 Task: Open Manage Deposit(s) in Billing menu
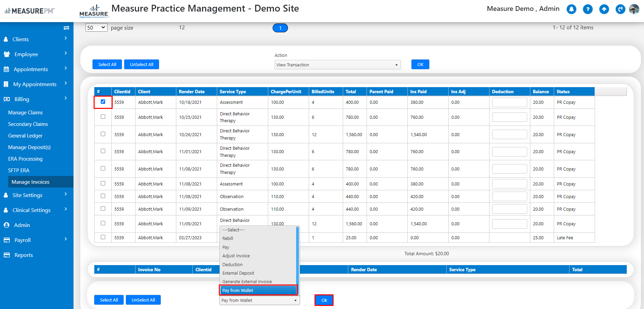coord(30,147)
